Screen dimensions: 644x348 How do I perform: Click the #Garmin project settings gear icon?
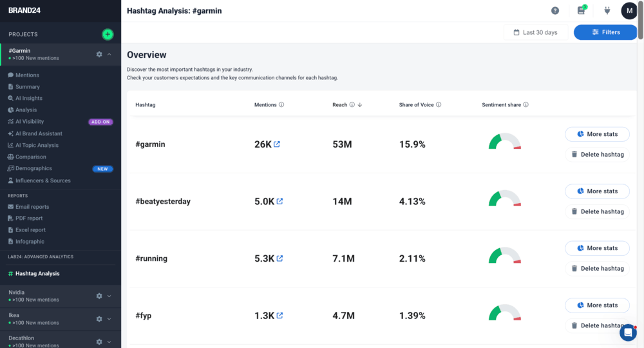tap(99, 54)
